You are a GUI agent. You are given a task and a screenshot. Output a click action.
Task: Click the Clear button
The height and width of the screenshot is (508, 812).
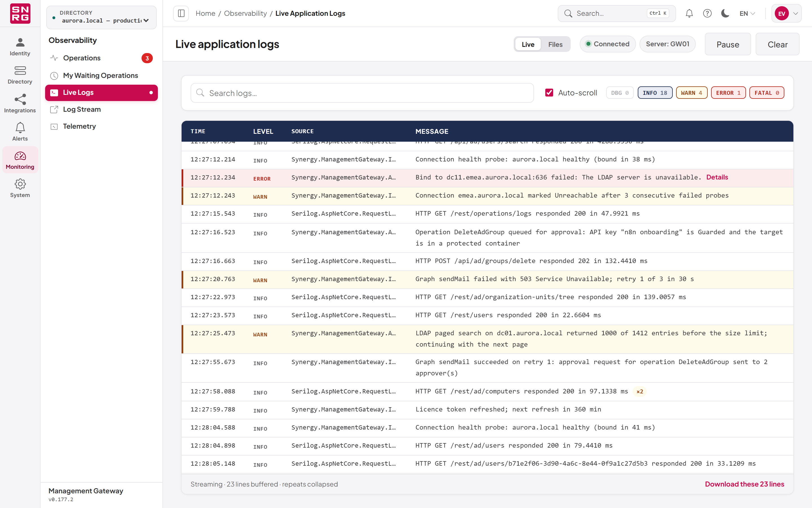(x=777, y=44)
